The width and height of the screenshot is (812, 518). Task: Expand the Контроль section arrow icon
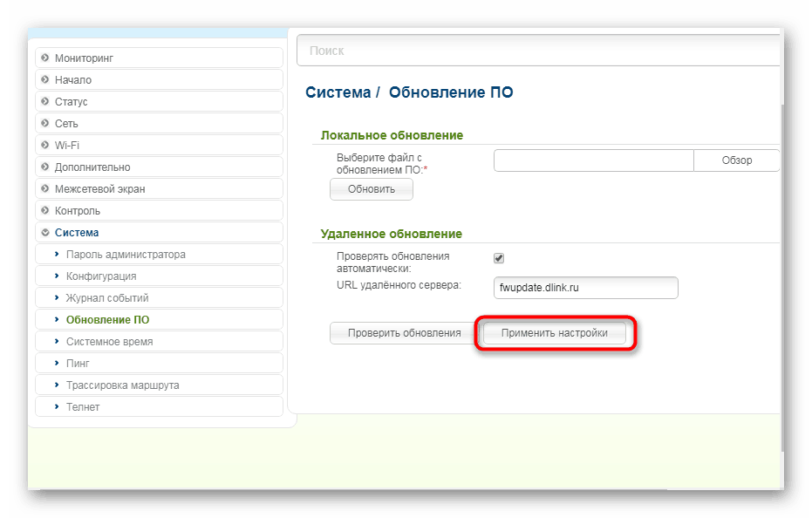[x=45, y=210]
